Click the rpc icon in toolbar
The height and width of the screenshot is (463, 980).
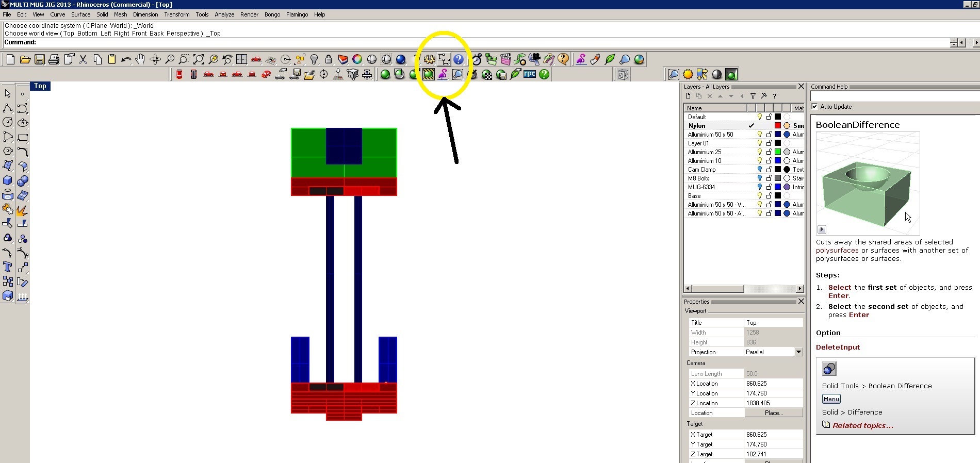click(530, 74)
